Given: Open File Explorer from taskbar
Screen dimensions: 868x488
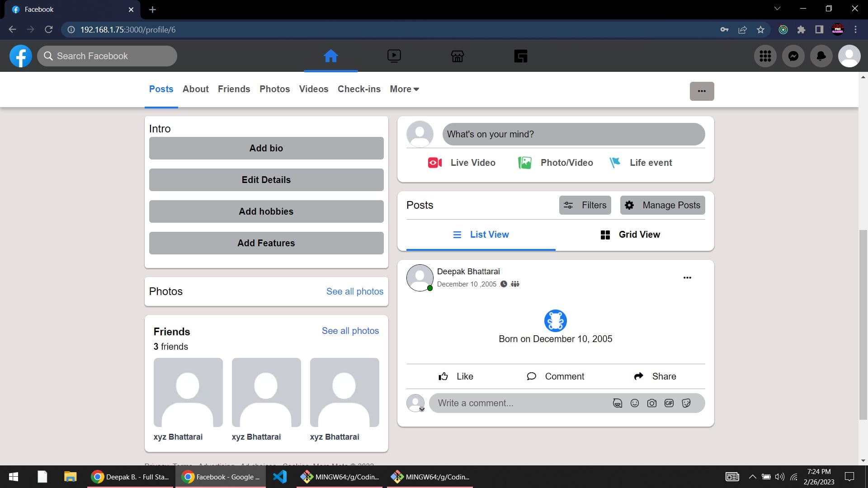Looking at the screenshot, I should tap(70, 477).
